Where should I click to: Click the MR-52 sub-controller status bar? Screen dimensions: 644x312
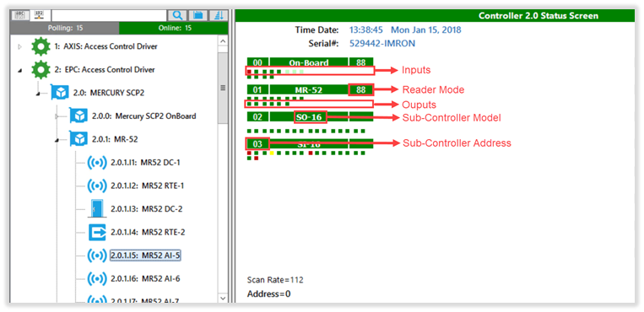pos(309,90)
